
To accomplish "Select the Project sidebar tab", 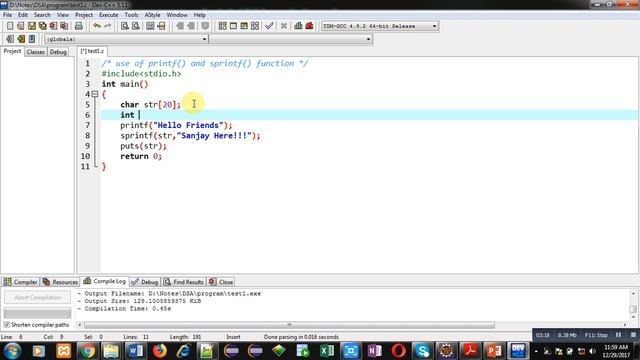I will coord(12,51).
